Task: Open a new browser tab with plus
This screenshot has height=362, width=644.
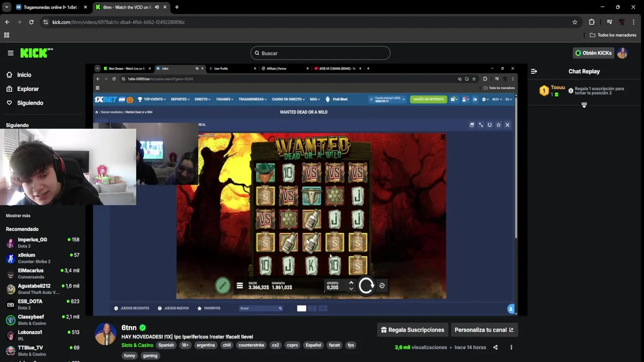Action: click(177, 7)
